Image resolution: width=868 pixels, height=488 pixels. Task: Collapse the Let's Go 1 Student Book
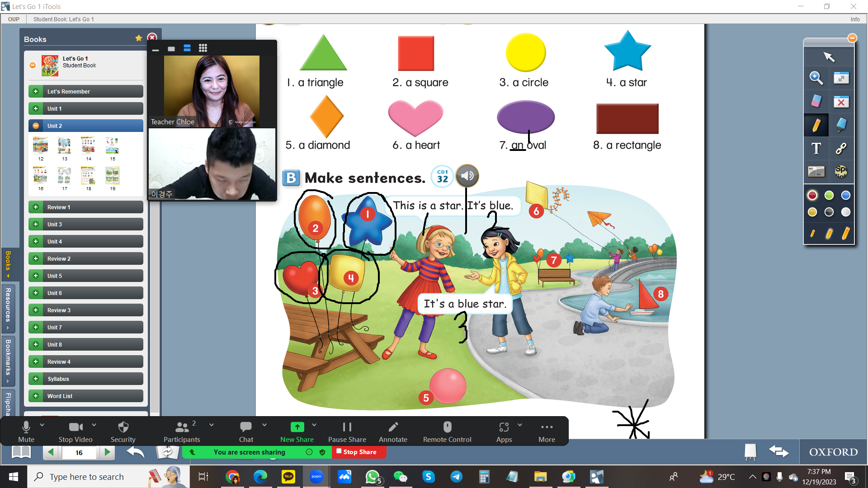coord(33,65)
